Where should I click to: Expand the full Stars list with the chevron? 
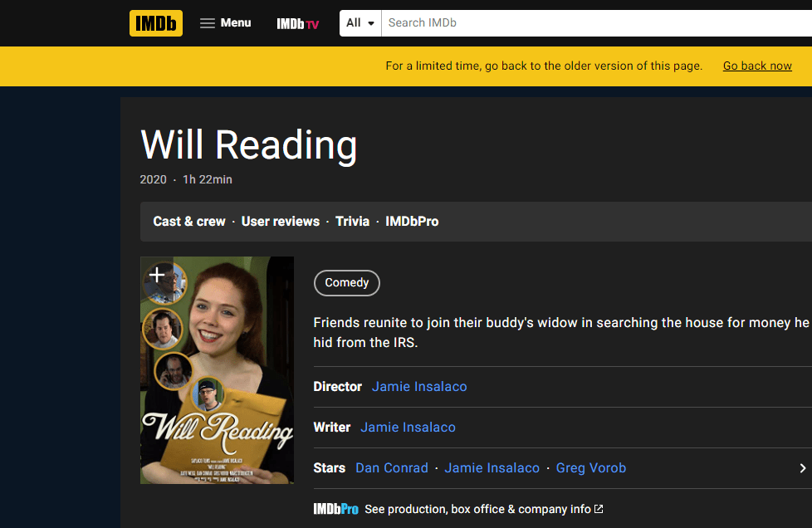(x=802, y=467)
